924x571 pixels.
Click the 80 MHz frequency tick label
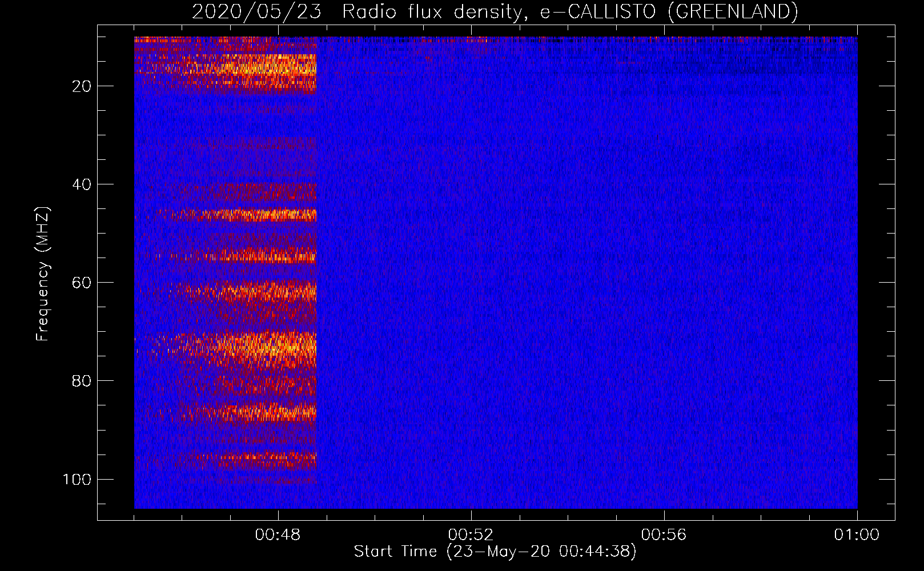[82, 381]
